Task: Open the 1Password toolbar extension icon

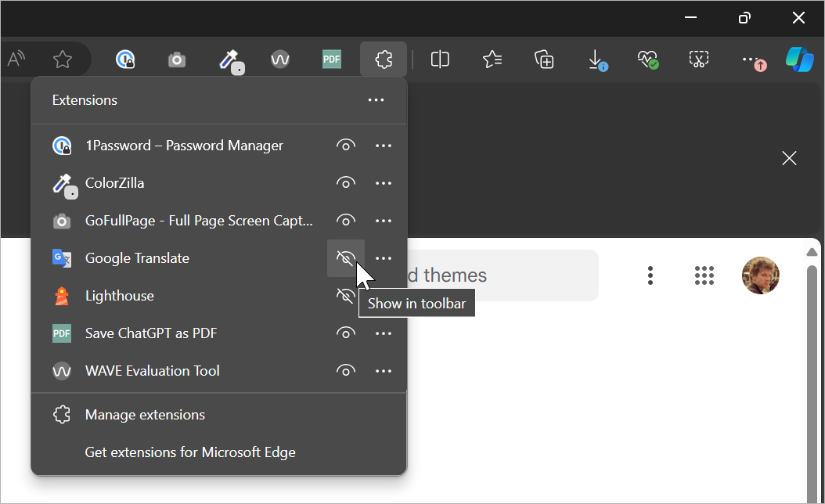Action: 125,59
